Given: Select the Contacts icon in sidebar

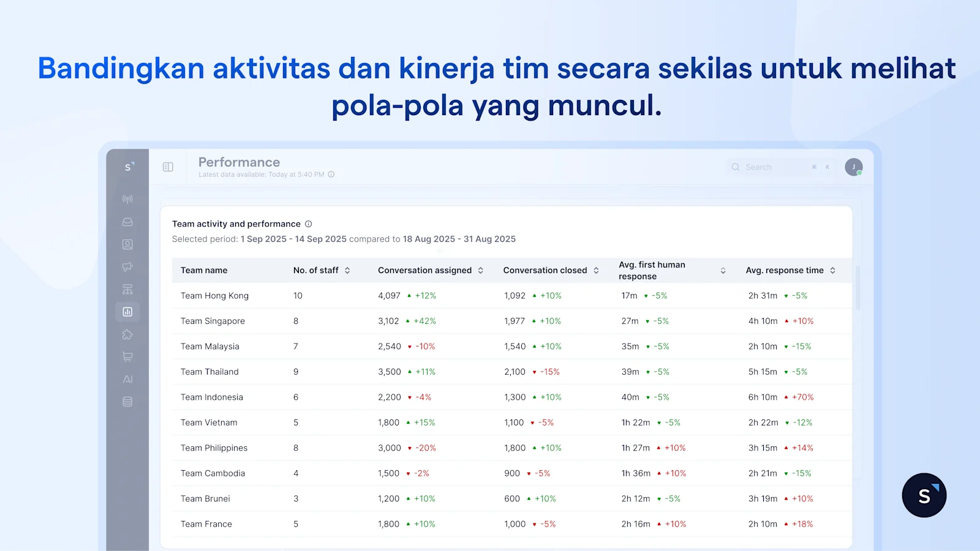Looking at the screenshot, I should (127, 244).
